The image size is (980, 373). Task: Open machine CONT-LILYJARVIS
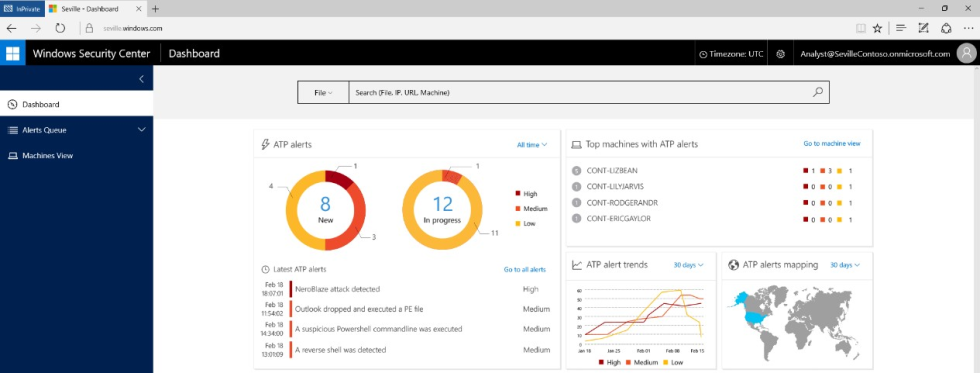coord(615,186)
